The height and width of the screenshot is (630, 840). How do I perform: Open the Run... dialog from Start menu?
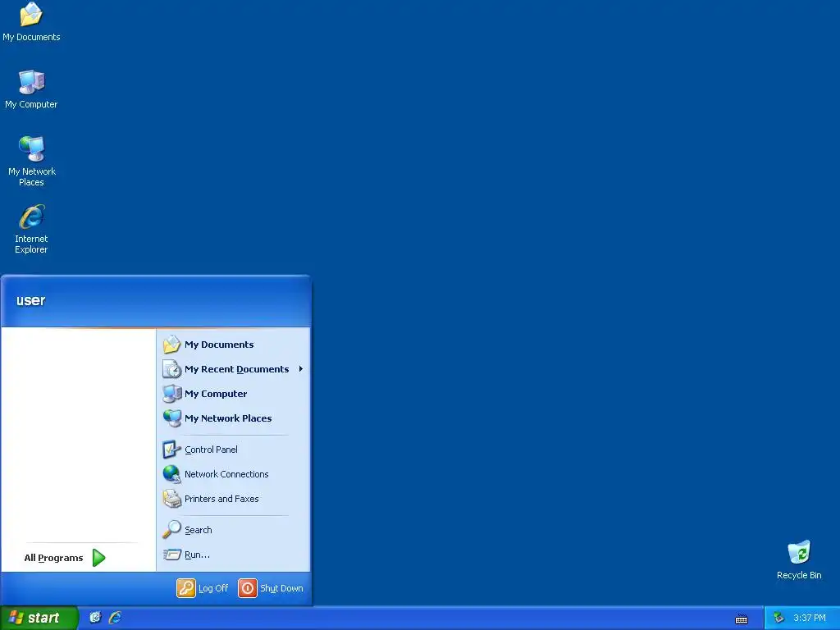pos(233,555)
